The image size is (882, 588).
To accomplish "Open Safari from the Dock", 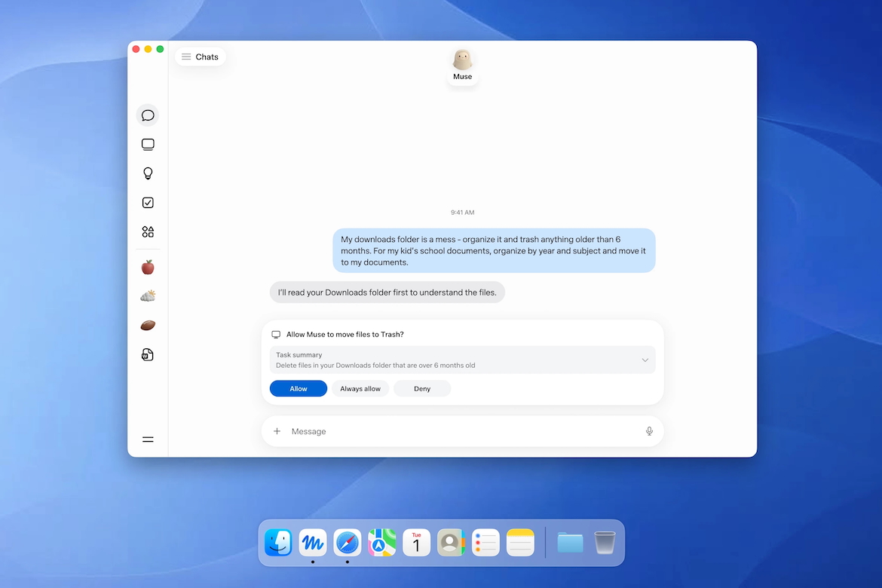I will 348,543.
